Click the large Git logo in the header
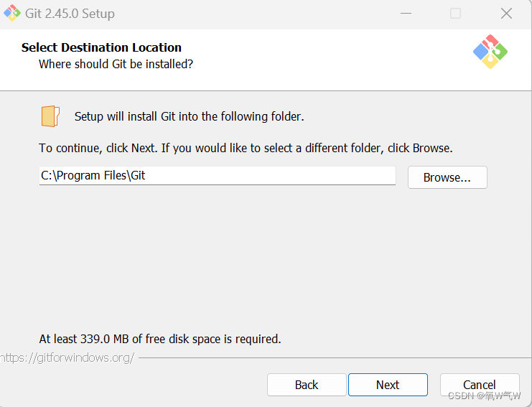 pyautogui.click(x=490, y=52)
